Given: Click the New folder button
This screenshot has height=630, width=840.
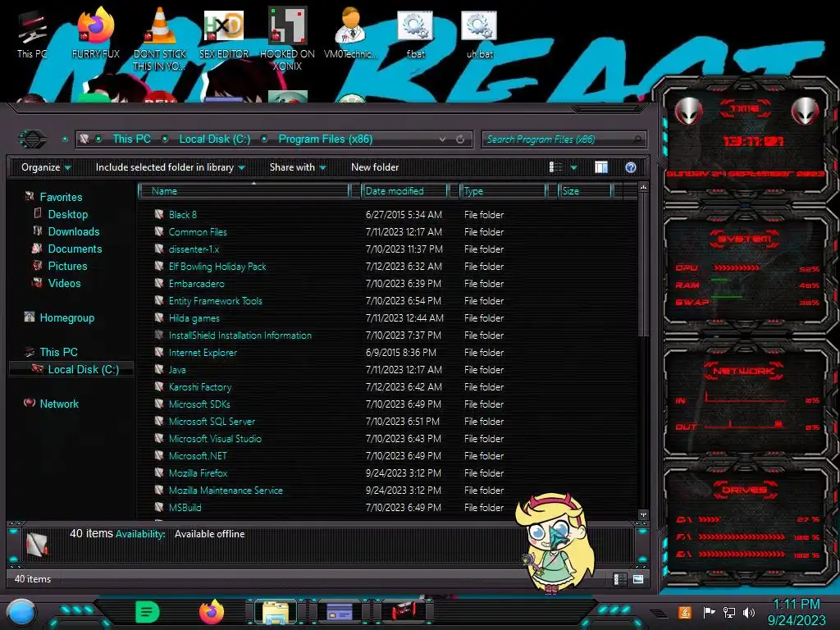Looking at the screenshot, I should (x=375, y=167).
